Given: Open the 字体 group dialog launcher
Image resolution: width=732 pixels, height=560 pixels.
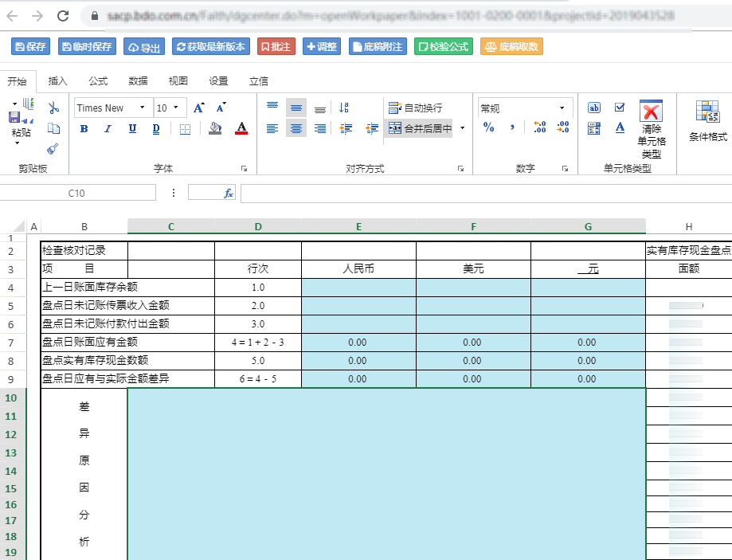Looking at the screenshot, I should (245, 169).
